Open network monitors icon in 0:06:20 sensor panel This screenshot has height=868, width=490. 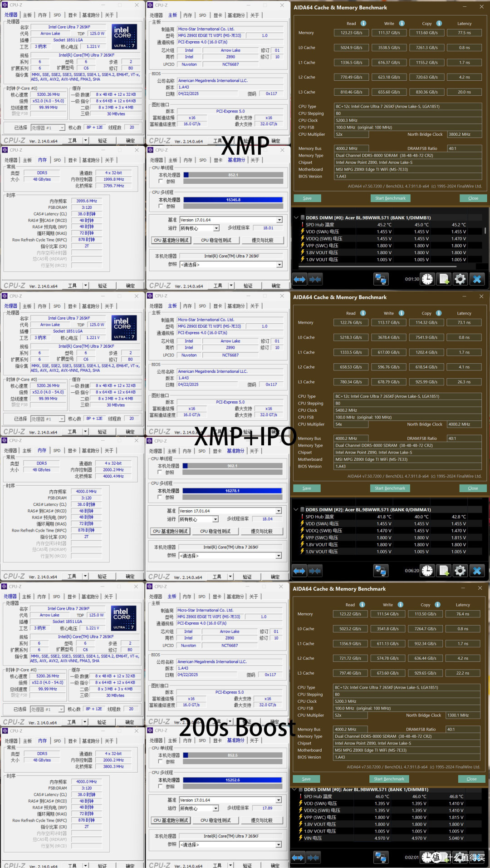pyautogui.click(x=381, y=571)
